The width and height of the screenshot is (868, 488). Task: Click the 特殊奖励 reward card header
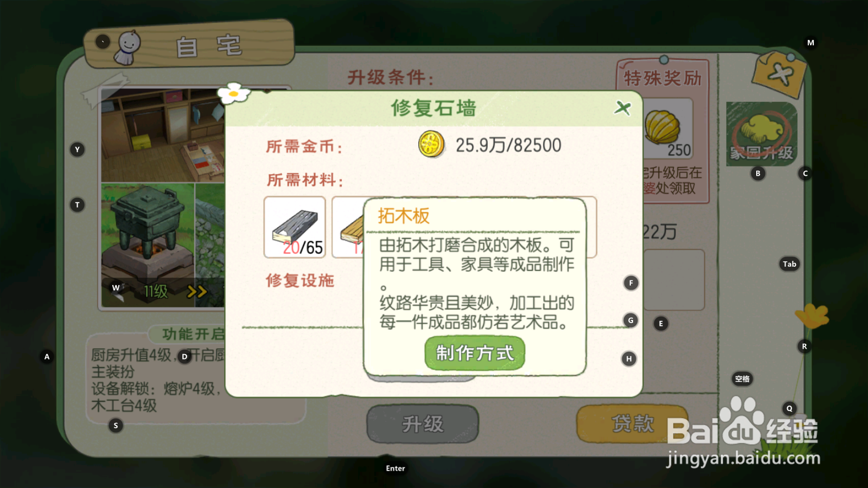pyautogui.click(x=662, y=78)
